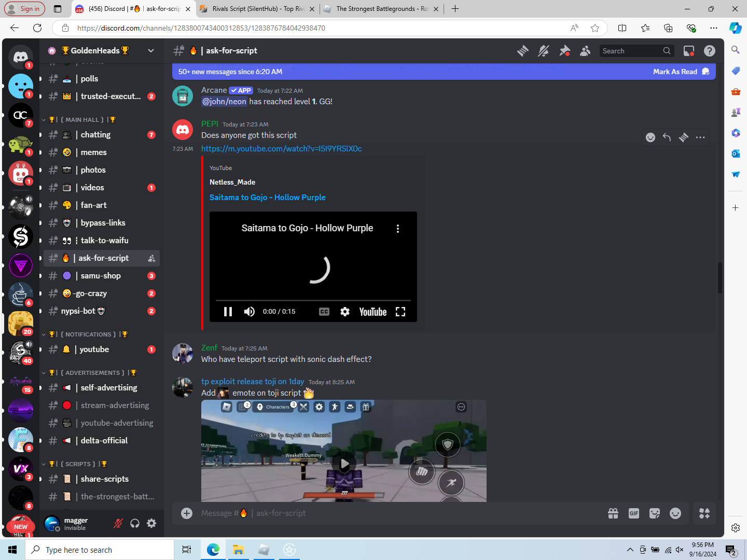Enter fullscreen on the YouTube video
This screenshot has height=560, width=747.
point(400,312)
